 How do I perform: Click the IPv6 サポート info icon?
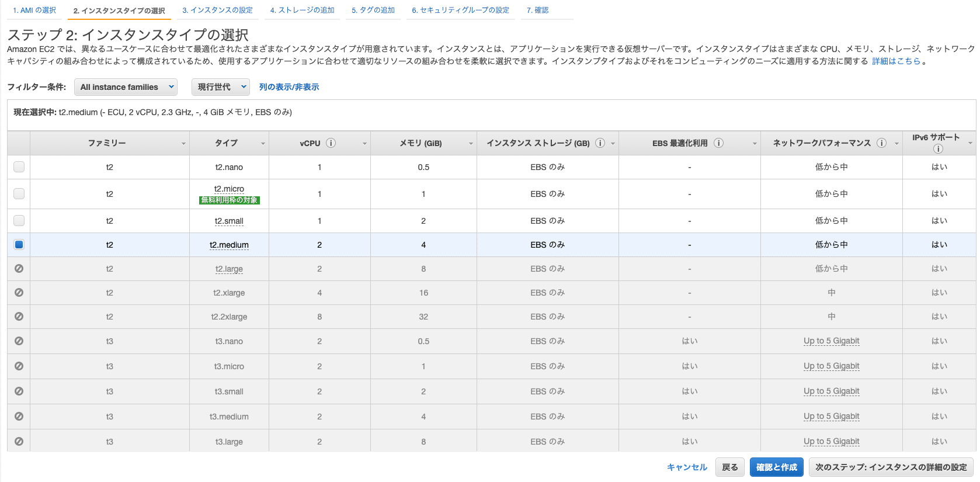(938, 148)
